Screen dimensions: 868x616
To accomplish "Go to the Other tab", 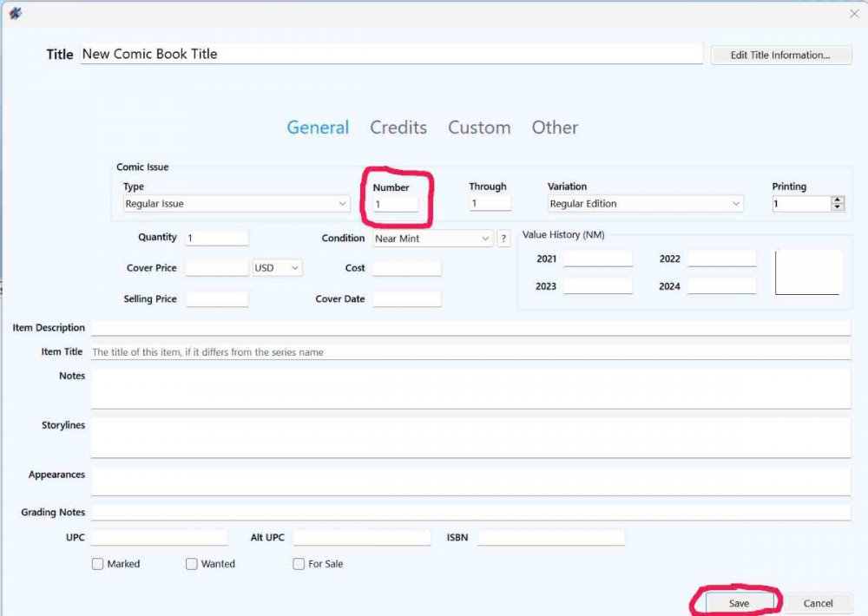I will pos(555,128).
